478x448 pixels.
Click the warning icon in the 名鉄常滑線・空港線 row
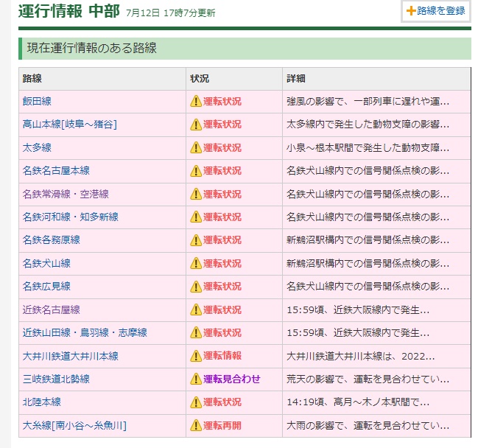[x=196, y=194]
